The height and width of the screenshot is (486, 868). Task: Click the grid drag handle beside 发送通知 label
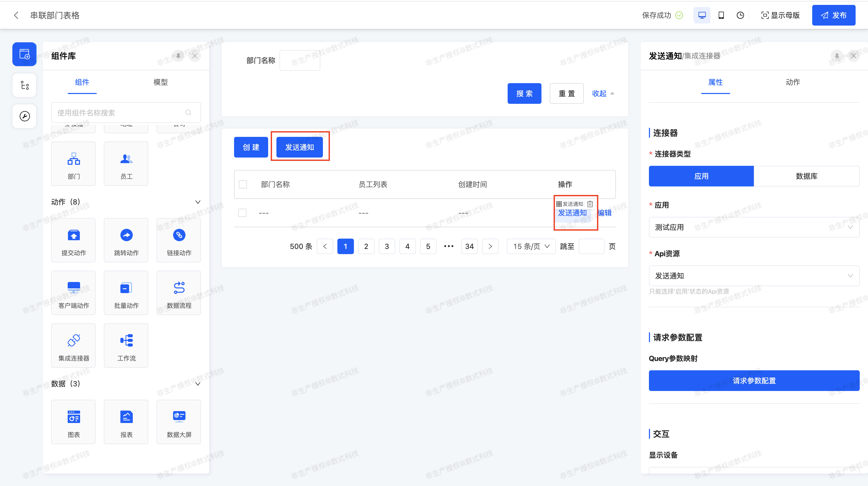click(559, 204)
